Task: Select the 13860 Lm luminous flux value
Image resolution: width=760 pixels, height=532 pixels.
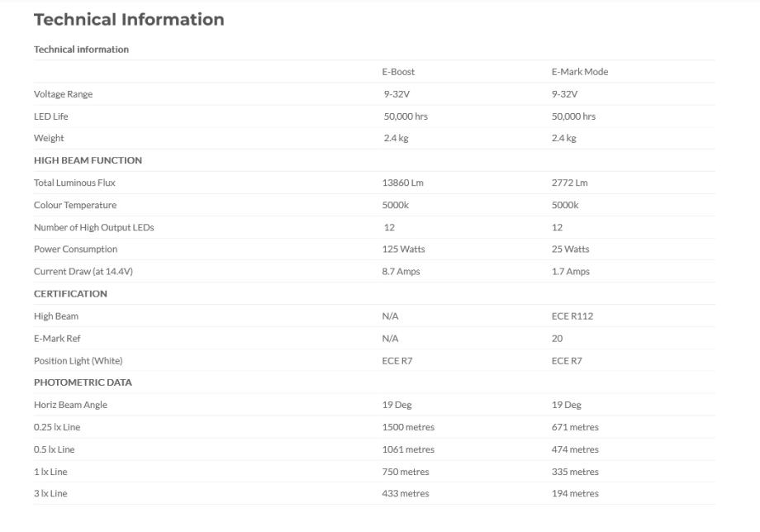Action: pyautogui.click(x=403, y=183)
